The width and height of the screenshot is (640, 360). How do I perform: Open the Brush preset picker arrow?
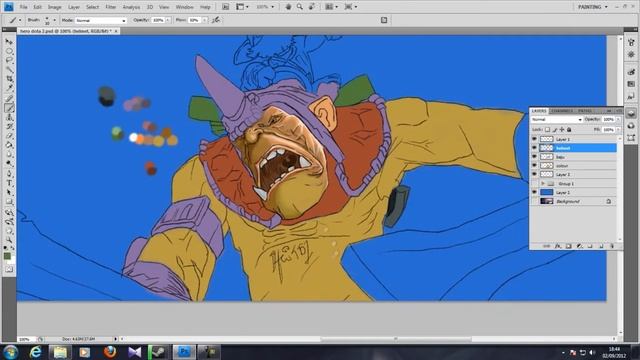[x=54, y=20]
